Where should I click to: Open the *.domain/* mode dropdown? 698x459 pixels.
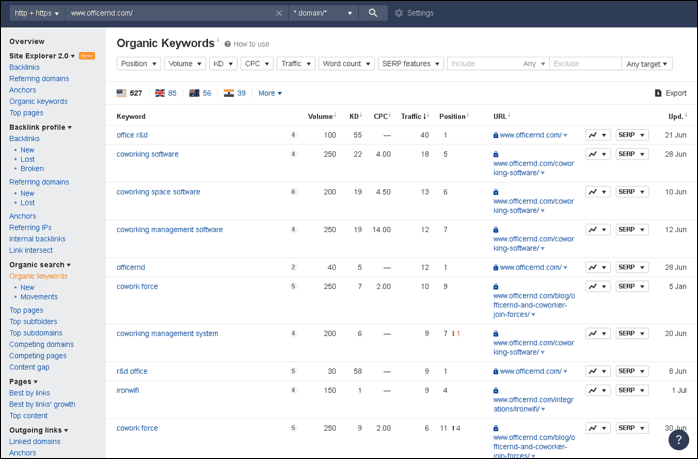[323, 13]
